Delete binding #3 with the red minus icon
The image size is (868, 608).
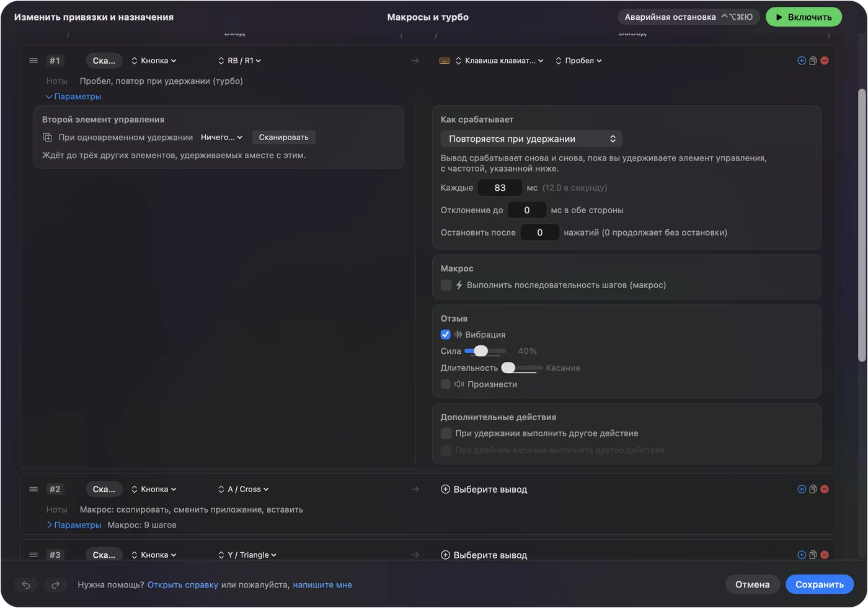(825, 555)
